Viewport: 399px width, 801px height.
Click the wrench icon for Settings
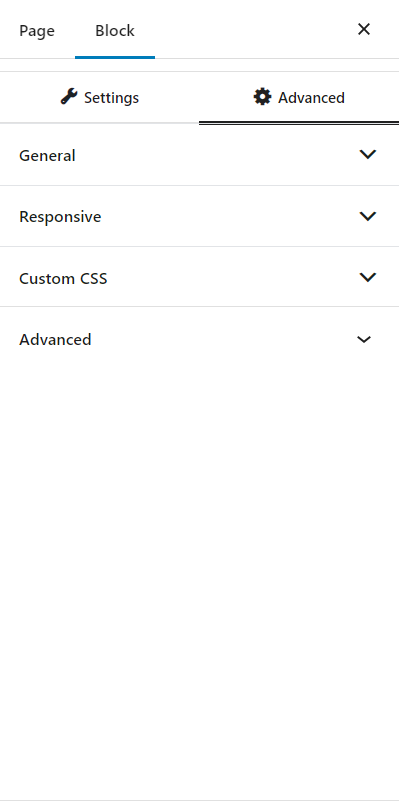point(69,96)
